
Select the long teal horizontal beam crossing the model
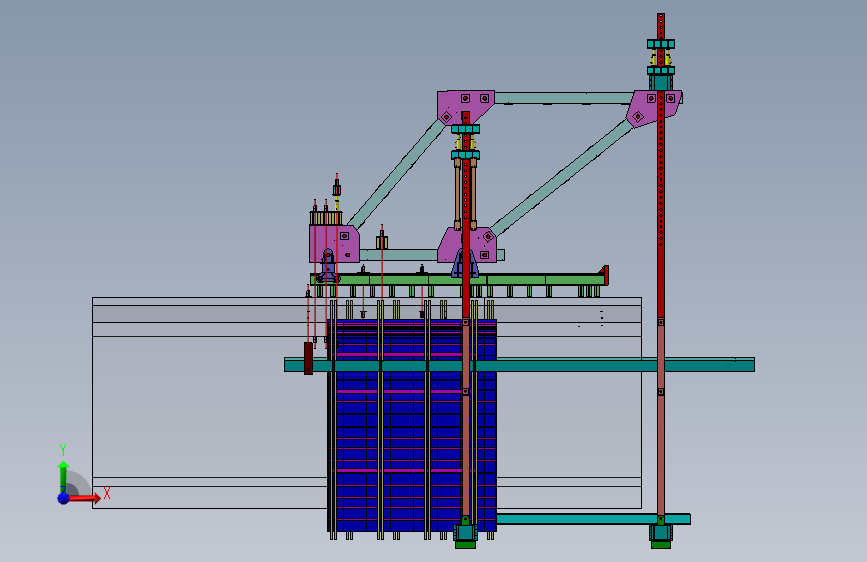519,365
